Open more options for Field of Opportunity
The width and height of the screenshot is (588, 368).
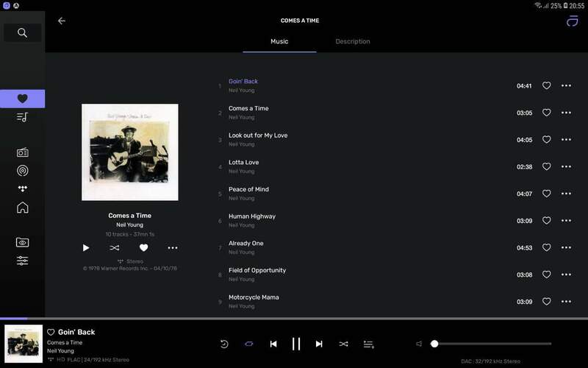click(x=566, y=275)
